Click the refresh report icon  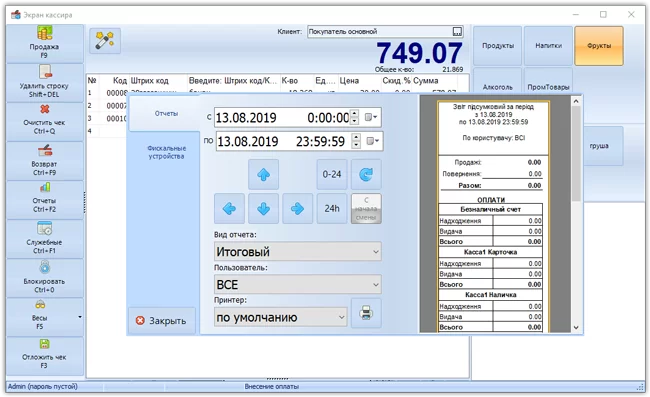pos(366,174)
